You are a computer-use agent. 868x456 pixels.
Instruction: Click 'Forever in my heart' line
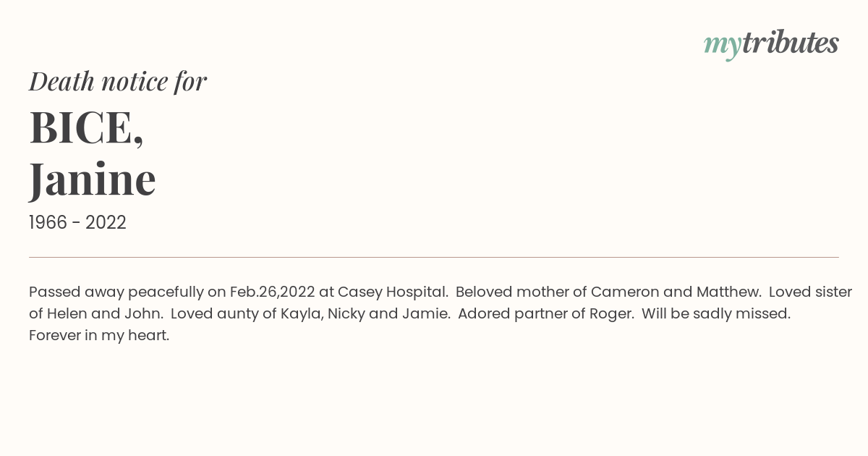pyautogui.click(x=99, y=336)
